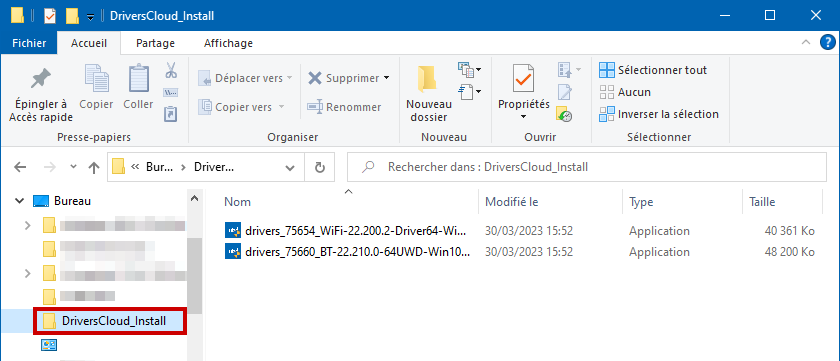This screenshot has width=840, height=361.
Task: Click the 48 200 Ko size cell
Action: click(x=790, y=252)
